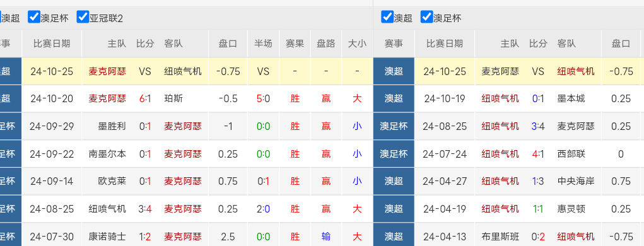644x246 pixels.
Task: Open team 布里斯班
Action: click(x=501, y=237)
